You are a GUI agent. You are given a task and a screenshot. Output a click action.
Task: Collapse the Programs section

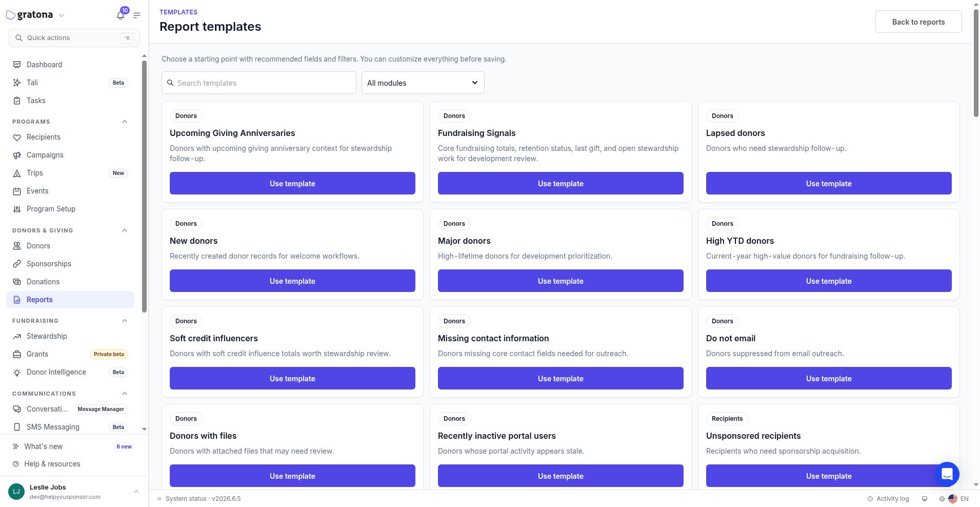tap(125, 122)
